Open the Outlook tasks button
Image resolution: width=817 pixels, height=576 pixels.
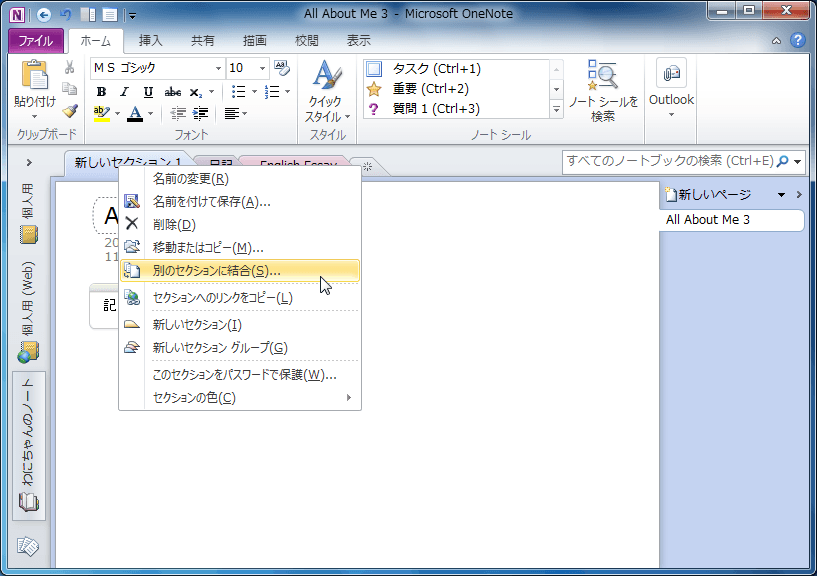tap(671, 89)
